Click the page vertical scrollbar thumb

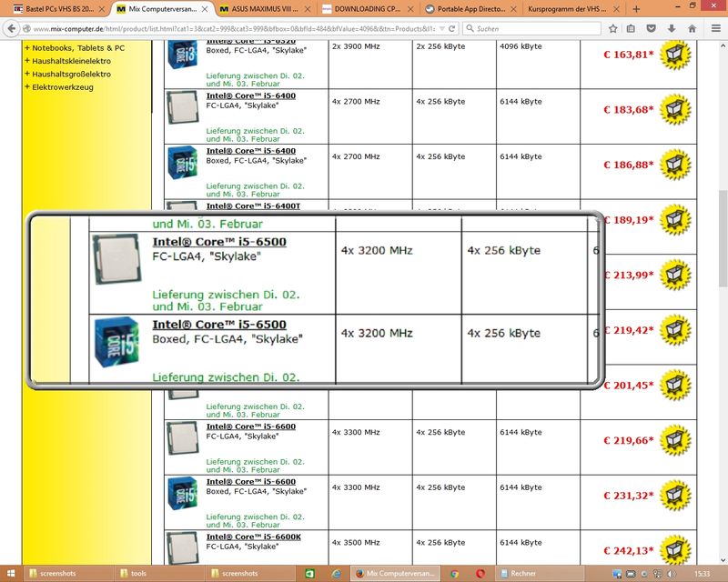(x=723, y=239)
